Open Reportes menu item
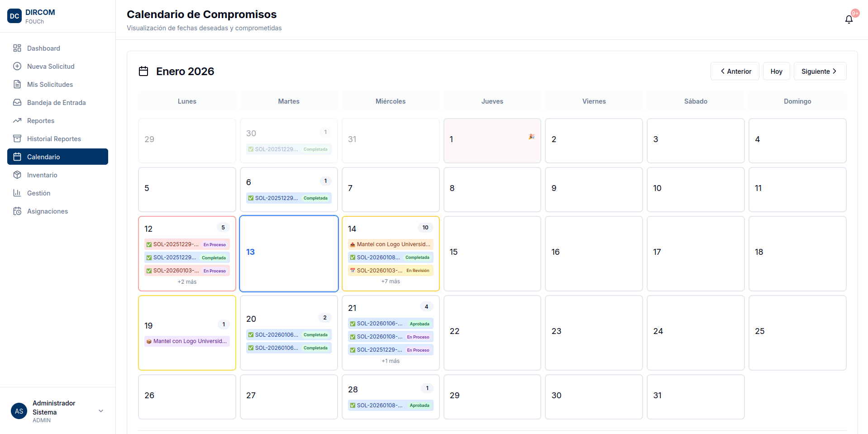Screen dimensions: 868x434 coord(57,120)
